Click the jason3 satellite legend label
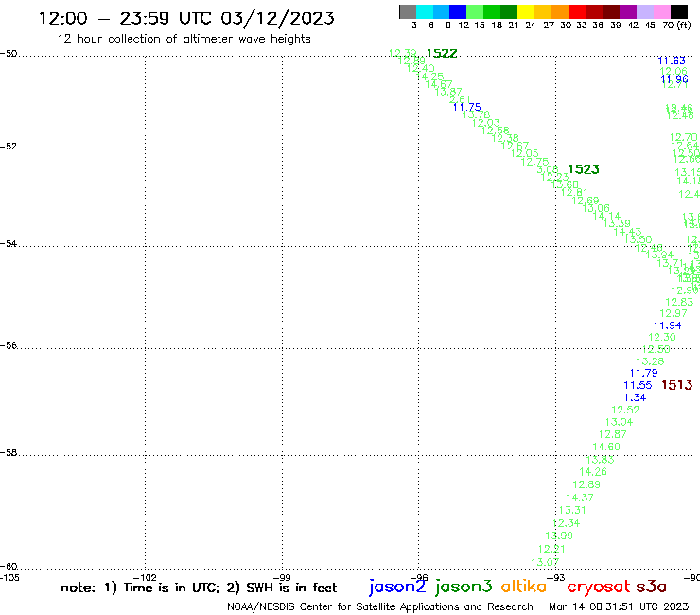The width and height of the screenshot is (700, 615). point(464,587)
